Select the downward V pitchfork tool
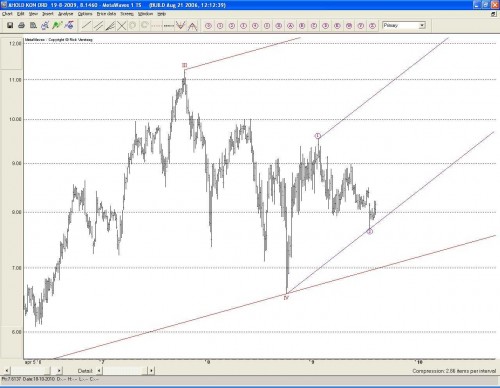 (x=180, y=25)
